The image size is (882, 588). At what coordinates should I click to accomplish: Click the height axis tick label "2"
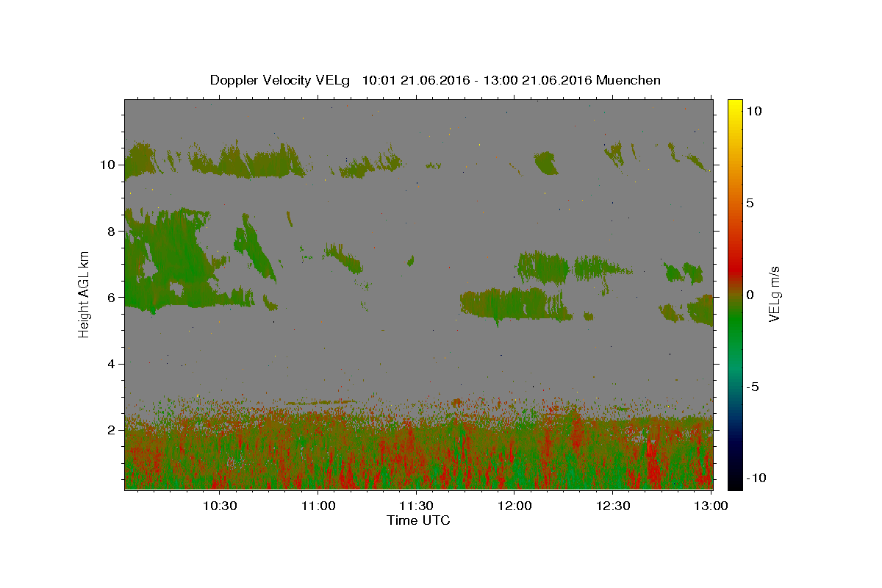(111, 430)
